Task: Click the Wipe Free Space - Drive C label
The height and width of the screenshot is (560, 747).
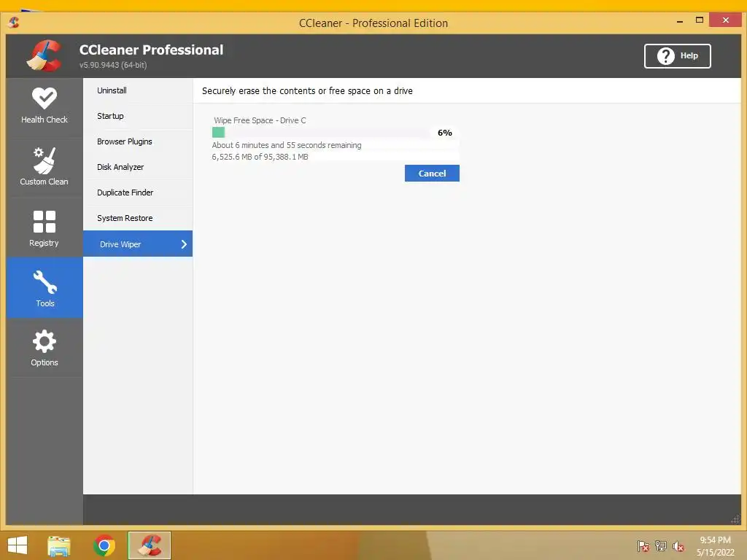Action: click(x=260, y=120)
